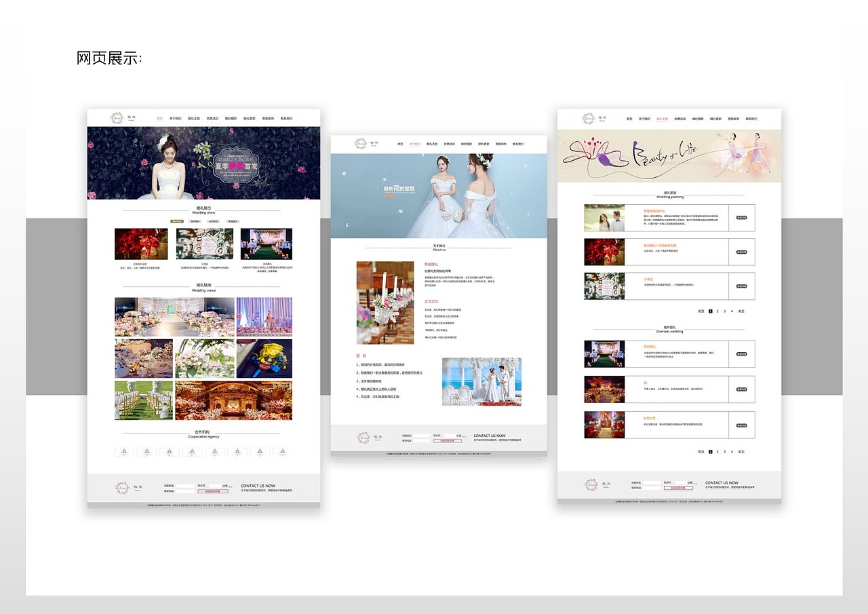Viewport: 868px width, 614px height.
Task: Open the red flowers thumbnail under Wedding show
Action: 141,244
